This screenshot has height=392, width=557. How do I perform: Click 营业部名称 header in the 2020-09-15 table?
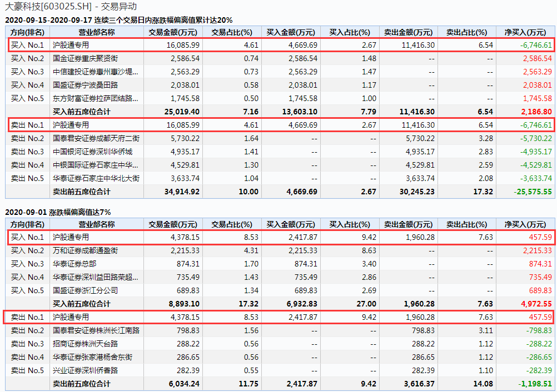pyautogui.click(x=97, y=32)
